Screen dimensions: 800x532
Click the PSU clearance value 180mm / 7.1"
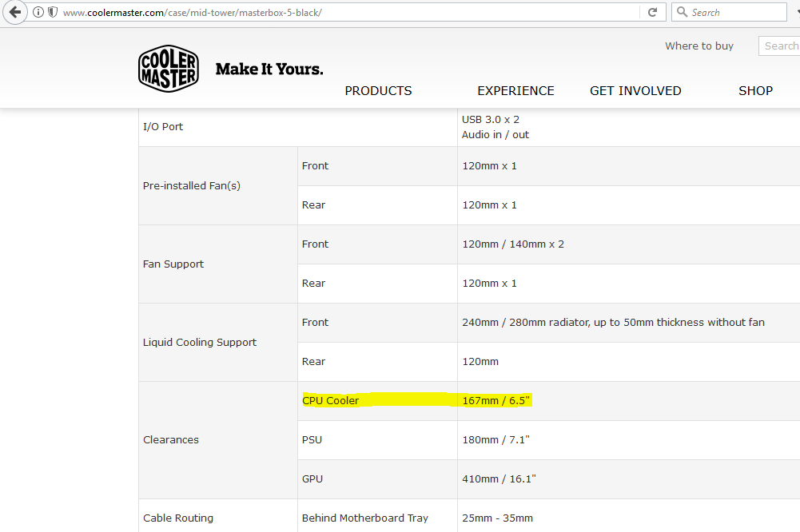coord(496,439)
